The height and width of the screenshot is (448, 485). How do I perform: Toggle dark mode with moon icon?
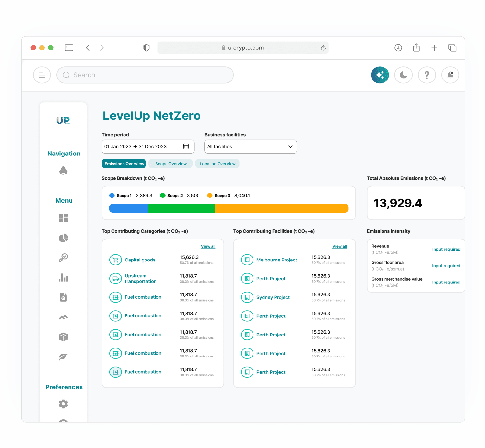pyautogui.click(x=403, y=75)
